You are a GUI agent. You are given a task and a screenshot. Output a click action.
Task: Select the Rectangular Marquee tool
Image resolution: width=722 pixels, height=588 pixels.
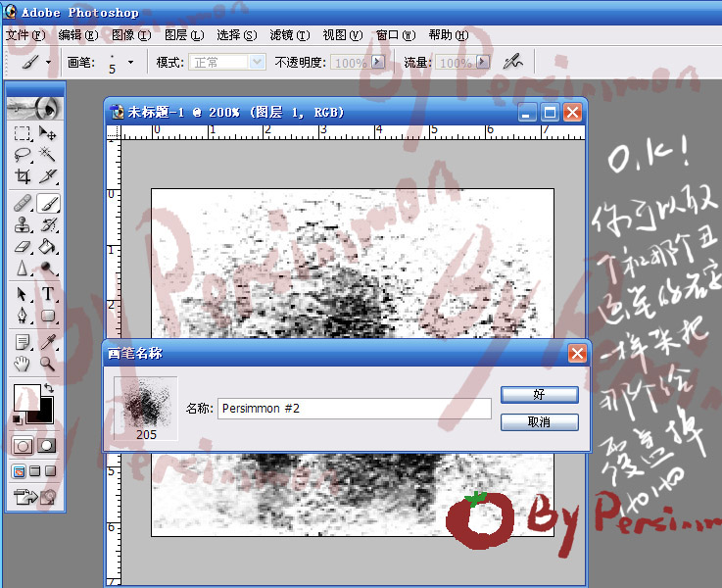[23, 133]
